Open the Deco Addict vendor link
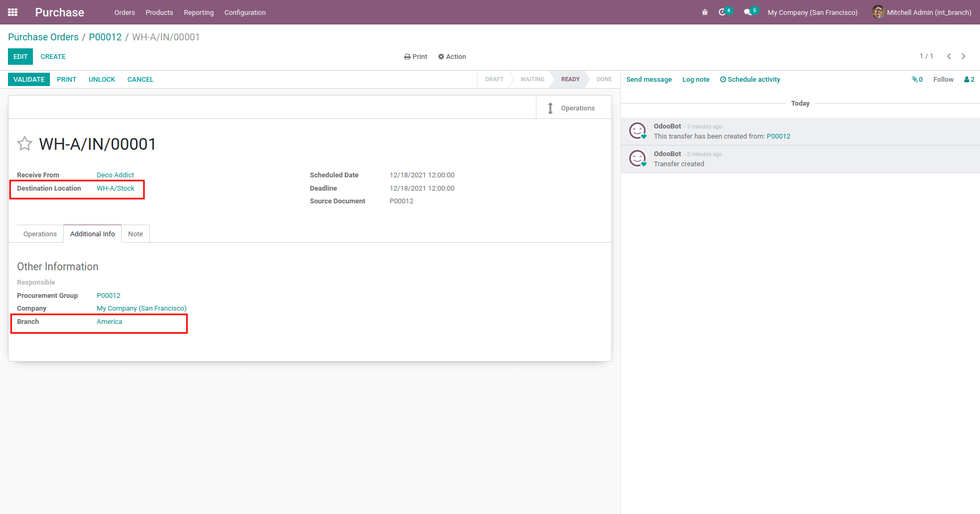980x514 pixels. [x=115, y=175]
